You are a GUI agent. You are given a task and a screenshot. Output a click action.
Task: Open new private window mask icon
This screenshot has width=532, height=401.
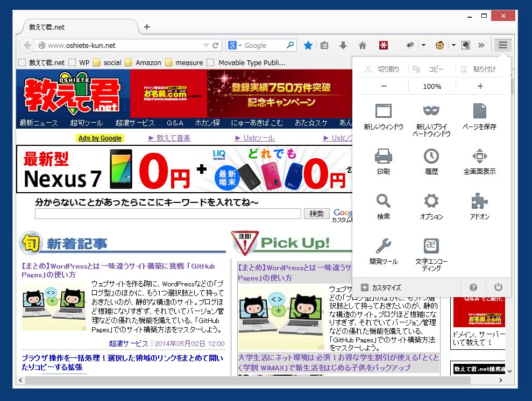[x=431, y=120]
